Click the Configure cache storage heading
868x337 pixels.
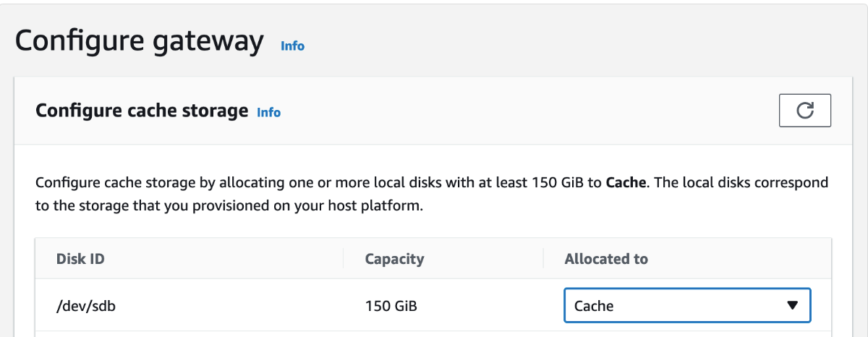(x=141, y=111)
